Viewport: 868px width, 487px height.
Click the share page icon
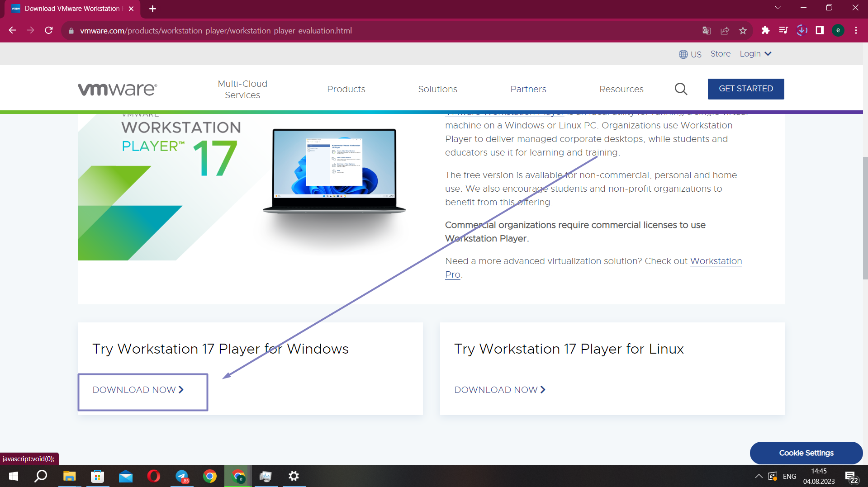725,30
